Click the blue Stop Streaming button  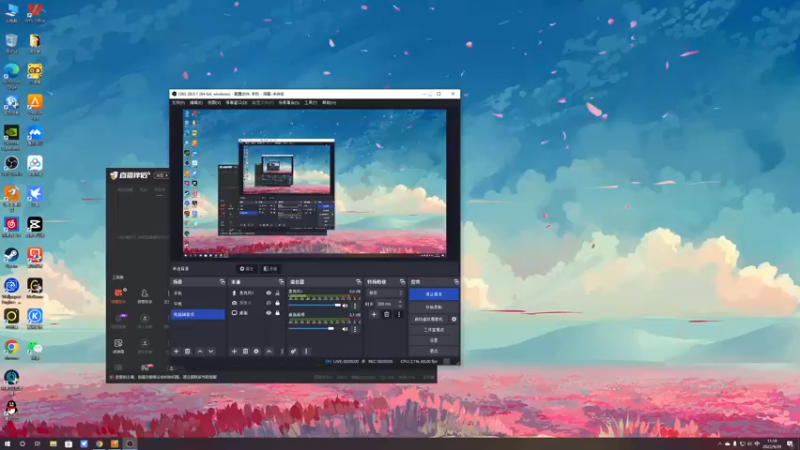coord(434,294)
